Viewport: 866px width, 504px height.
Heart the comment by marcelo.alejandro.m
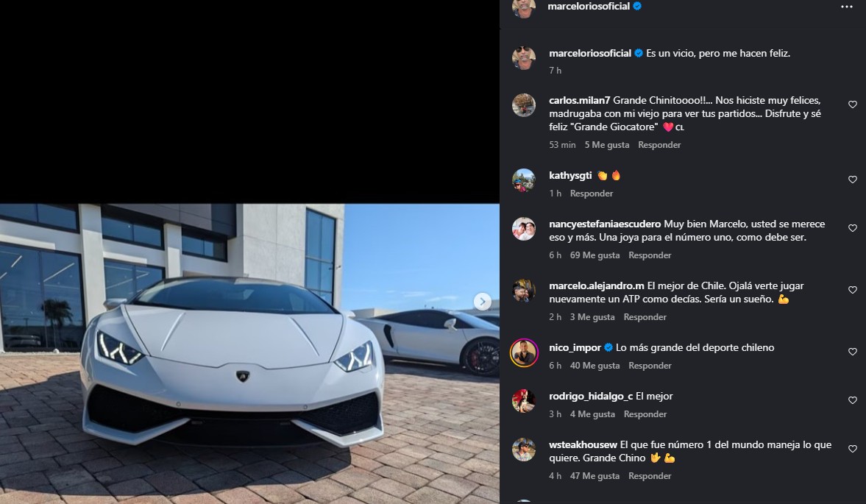pyautogui.click(x=853, y=290)
